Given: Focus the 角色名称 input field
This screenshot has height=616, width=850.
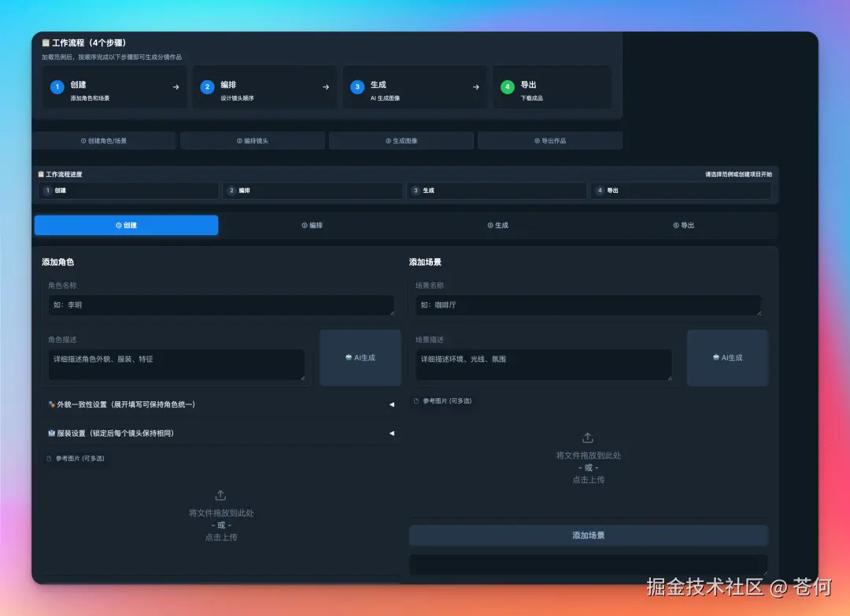Looking at the screenshot, I should tap(221, 305).
